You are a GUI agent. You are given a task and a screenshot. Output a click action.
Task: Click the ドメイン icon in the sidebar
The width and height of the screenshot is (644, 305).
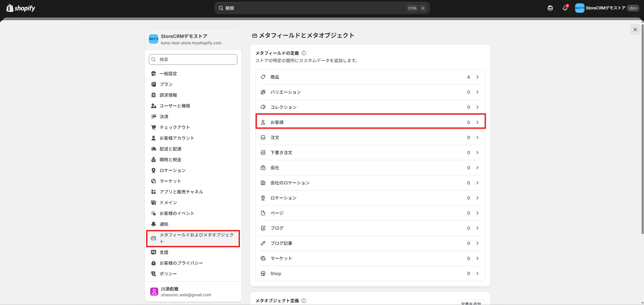[x=154, y=203]
